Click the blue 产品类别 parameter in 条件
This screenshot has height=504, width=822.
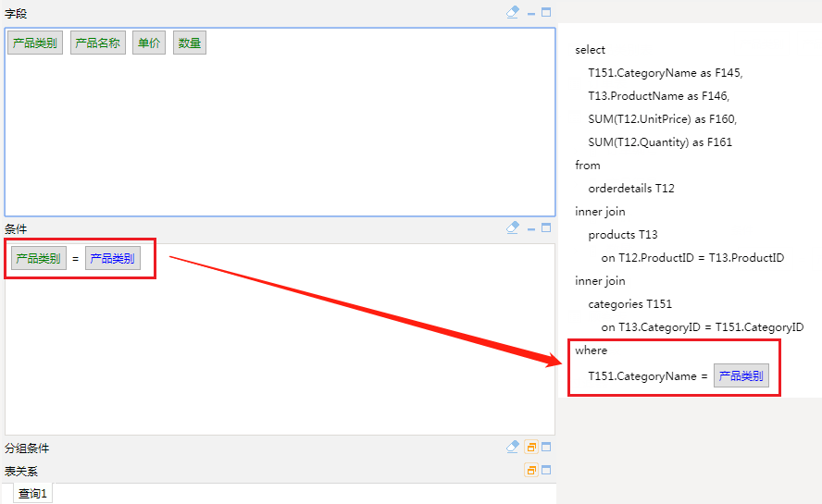point(113,258)
